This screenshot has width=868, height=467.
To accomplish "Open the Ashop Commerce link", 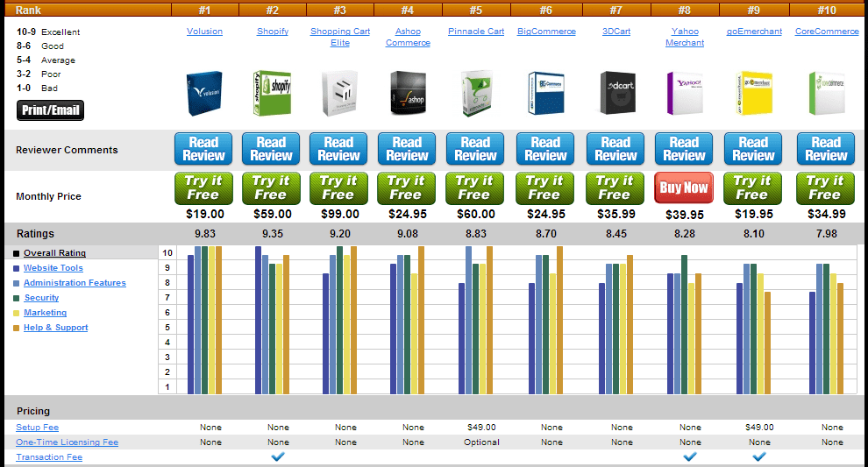I will click(408, 37).
